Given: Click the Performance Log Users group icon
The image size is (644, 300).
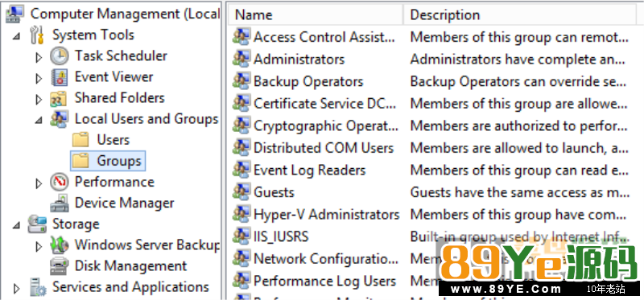Looking at the screenshot, I should 241,282.
